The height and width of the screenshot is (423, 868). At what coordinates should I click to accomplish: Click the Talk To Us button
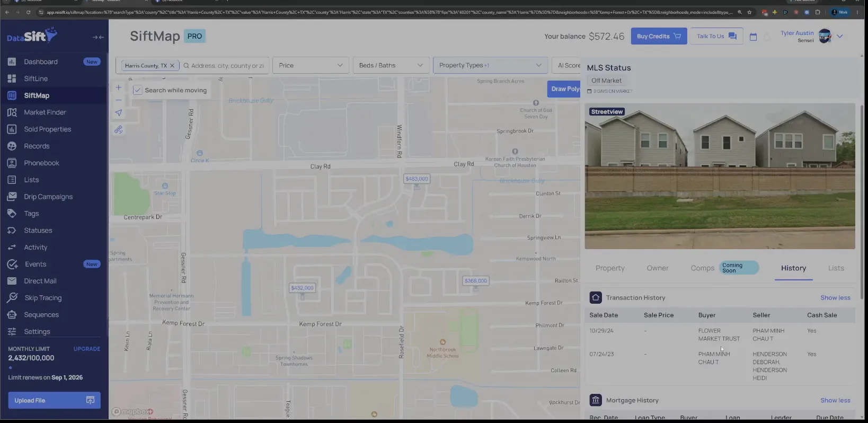[x=716, y=36]
